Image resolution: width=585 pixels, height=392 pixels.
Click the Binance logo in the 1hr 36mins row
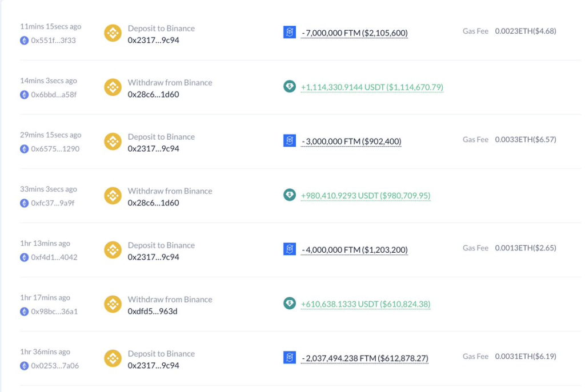point(113,358)
